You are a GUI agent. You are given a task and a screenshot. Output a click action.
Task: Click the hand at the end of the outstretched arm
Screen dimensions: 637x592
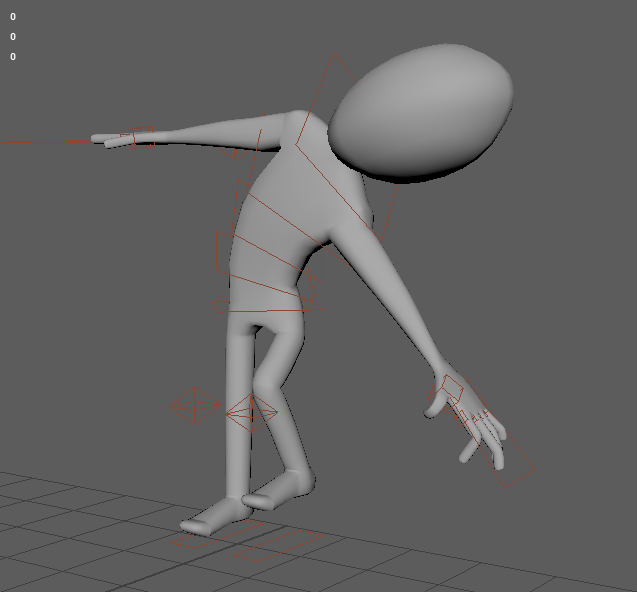tap(112, 140)
